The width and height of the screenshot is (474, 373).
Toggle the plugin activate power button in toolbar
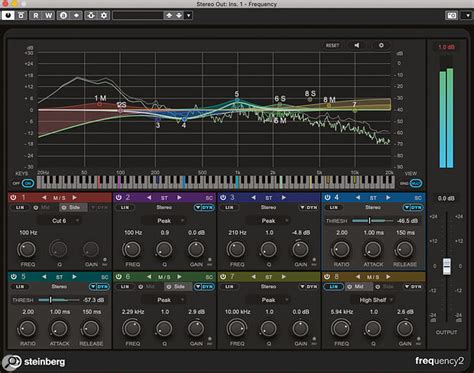point(8,15)
